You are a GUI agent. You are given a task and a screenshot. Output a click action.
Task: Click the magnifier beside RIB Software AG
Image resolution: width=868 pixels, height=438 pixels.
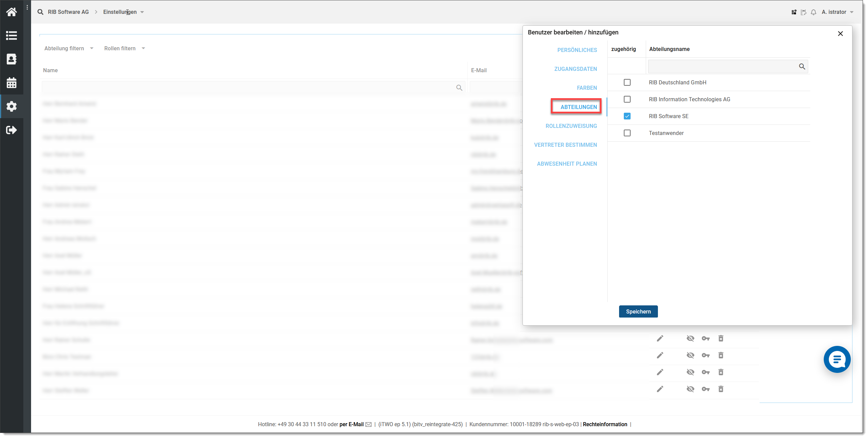(41, 12)
